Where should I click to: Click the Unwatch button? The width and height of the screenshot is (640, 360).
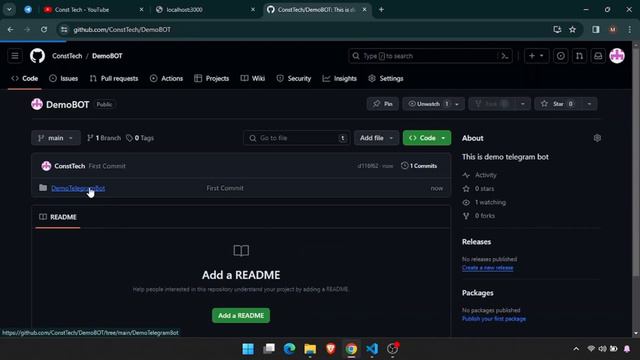[427, 104]
